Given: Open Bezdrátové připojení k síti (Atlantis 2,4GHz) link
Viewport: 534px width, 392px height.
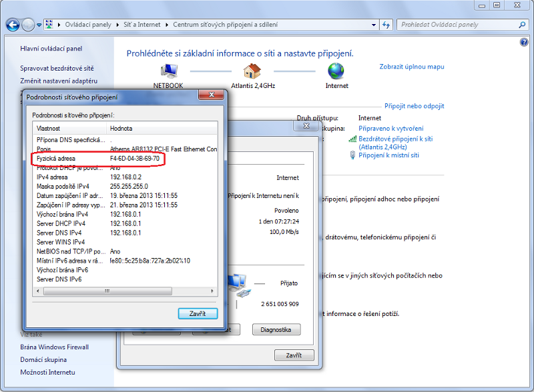Looking at the screenshot, I should point(395,143).
